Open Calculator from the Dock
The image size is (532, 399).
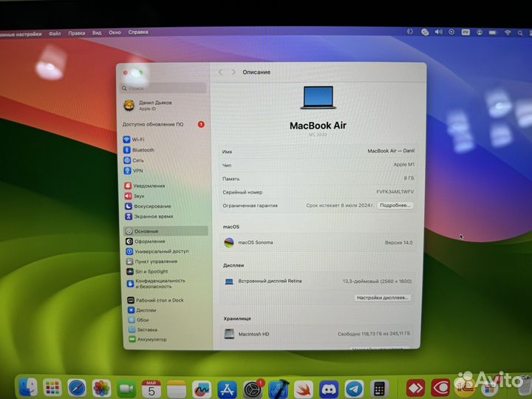pos(379,389)
